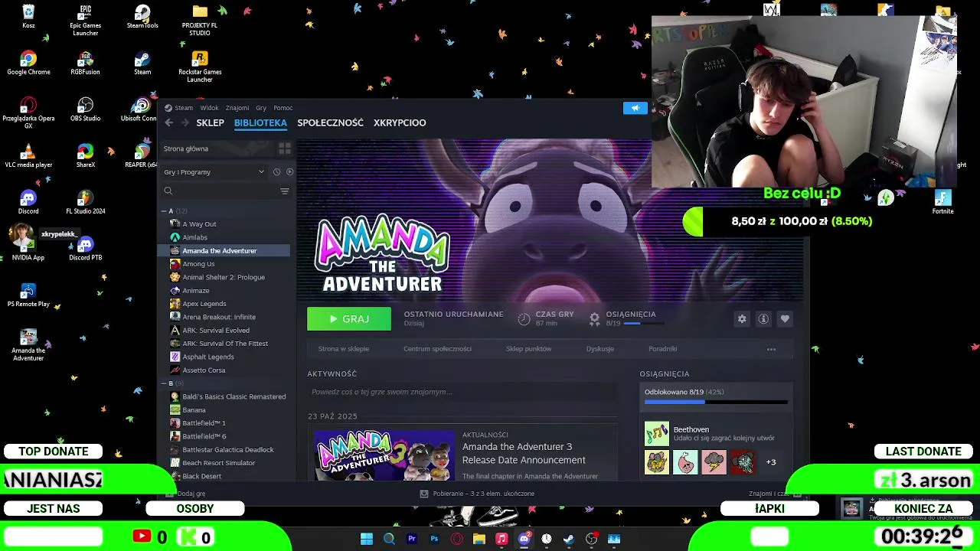Add Amanda the Adventurer to favorites heart
Viewport: 980px width, 551px height.
(x=785, y=319)
